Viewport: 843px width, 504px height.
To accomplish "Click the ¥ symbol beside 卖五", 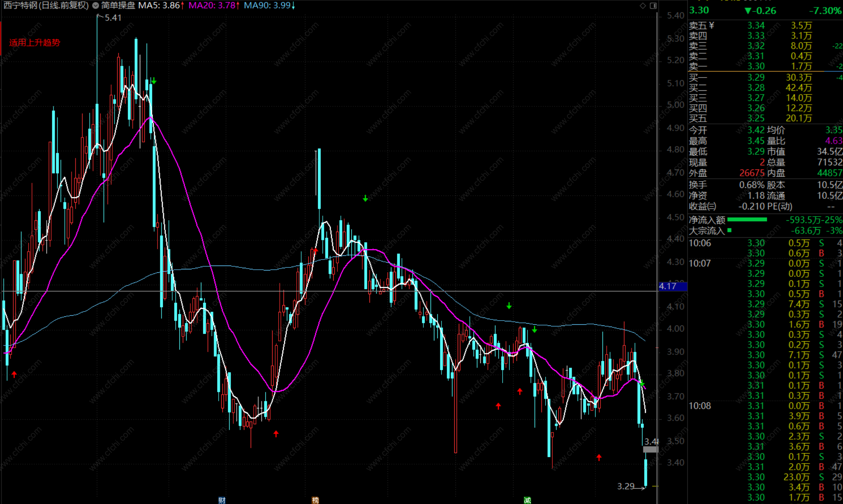I will [711, 25].
